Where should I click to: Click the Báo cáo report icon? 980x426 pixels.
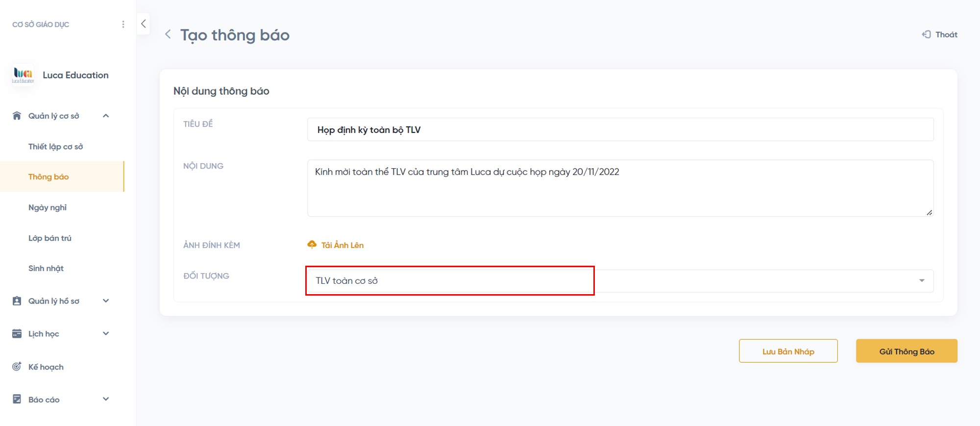(17, 399)
